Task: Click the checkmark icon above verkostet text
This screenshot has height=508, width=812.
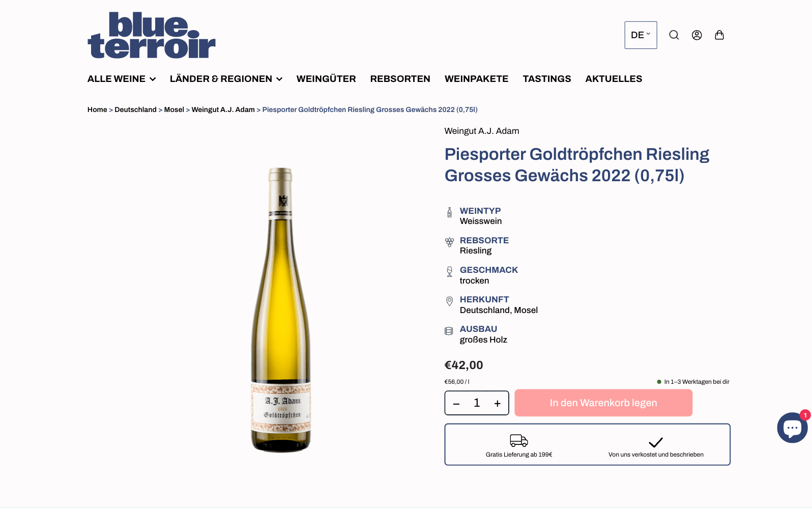Action: 656,442
